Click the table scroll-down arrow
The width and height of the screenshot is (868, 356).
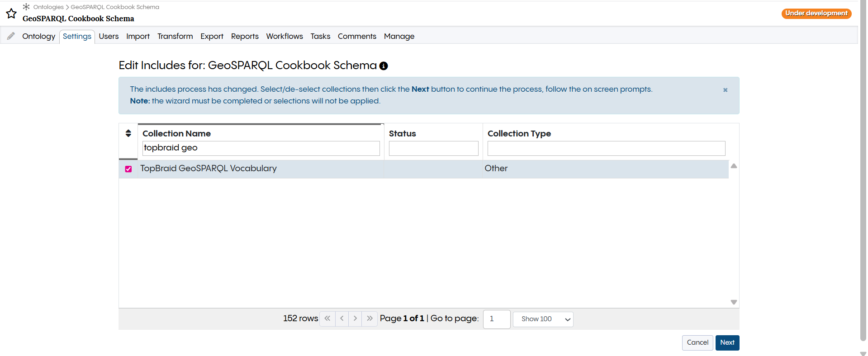734,302
